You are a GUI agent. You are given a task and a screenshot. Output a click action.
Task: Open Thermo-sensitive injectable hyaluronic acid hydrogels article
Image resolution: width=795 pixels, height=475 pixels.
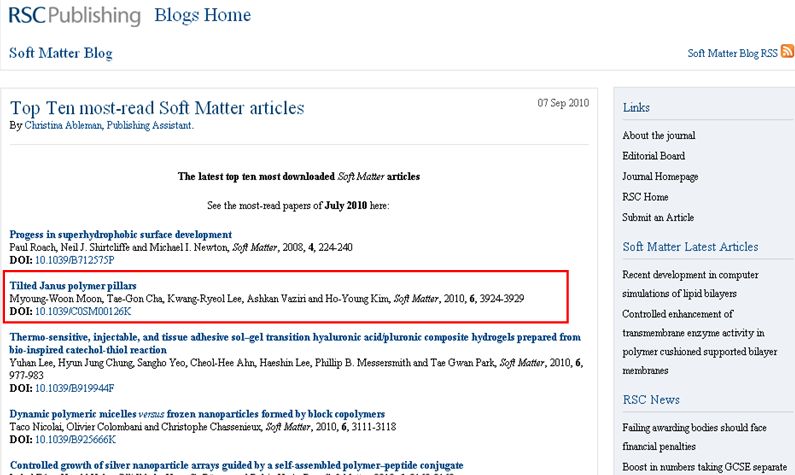[x=295, y=343]
